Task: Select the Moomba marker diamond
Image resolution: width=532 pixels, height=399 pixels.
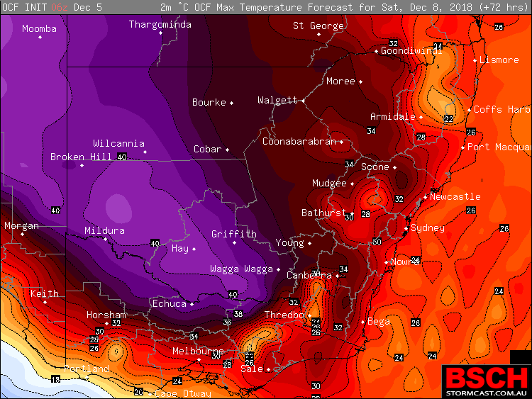Action: click(40, 38)
